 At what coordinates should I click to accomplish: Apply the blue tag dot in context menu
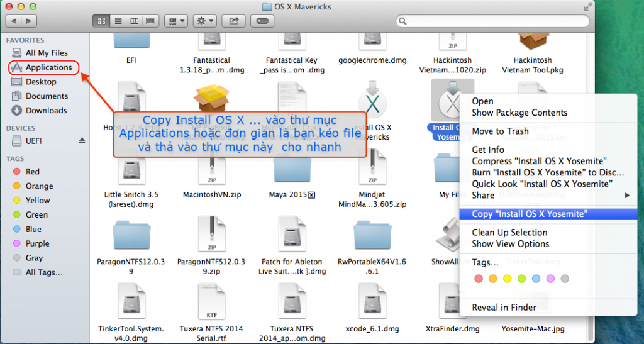[536, 279]
